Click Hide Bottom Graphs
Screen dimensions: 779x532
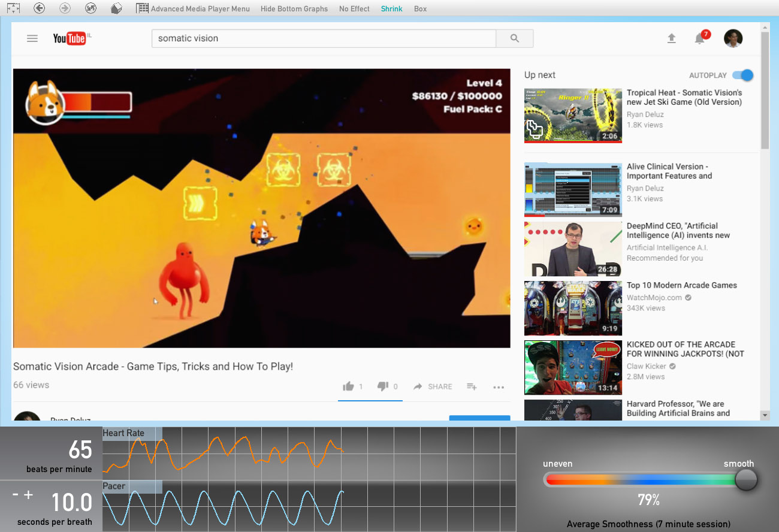pyautogui.click(x=294, y=8)
